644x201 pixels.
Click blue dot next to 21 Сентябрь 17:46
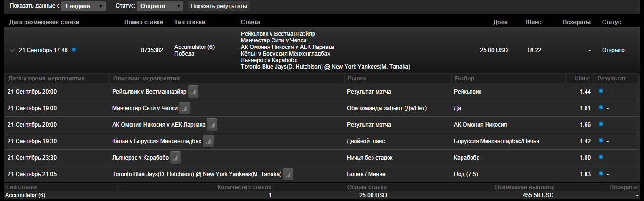click(x=74, y=49)
